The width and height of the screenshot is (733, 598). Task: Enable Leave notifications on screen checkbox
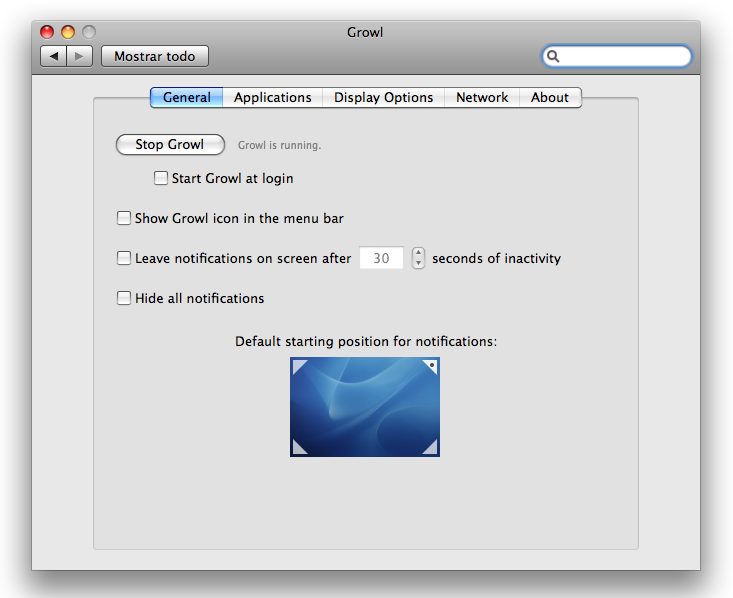click(x=123, y=258)
